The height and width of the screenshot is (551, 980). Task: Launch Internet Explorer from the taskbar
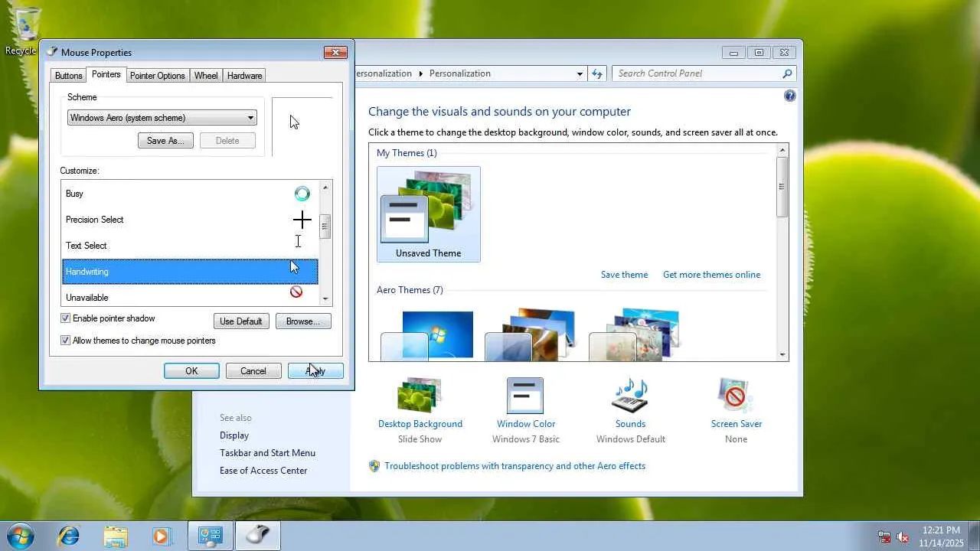pos(69,536)
